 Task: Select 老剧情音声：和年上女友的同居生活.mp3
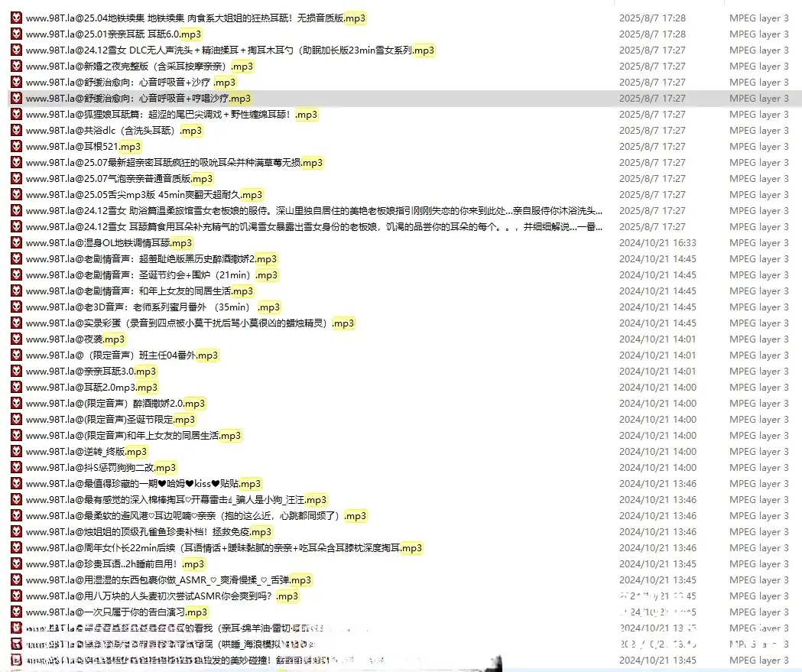139,291
